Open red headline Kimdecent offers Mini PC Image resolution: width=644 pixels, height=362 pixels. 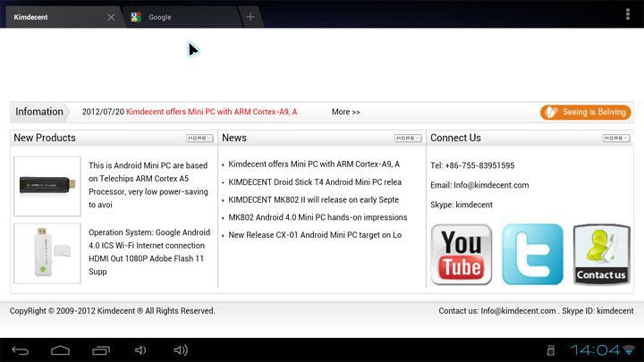[x=211, y=112]
